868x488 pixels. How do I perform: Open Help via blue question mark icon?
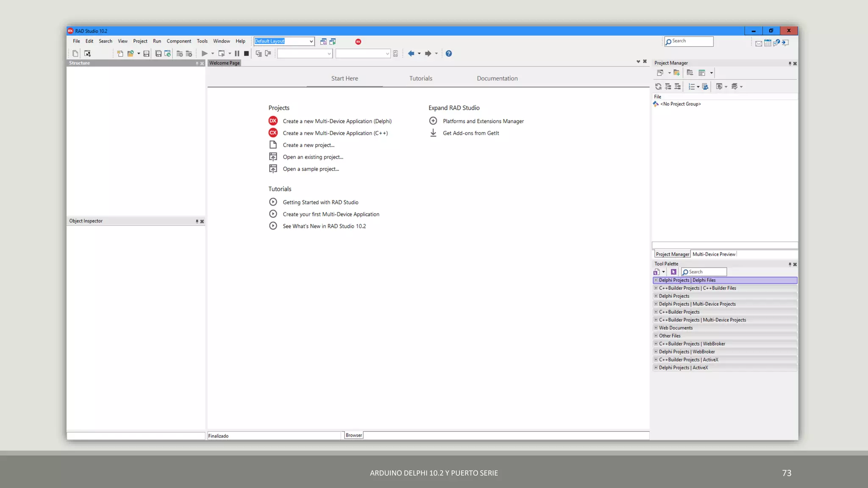tap(448, 53)
